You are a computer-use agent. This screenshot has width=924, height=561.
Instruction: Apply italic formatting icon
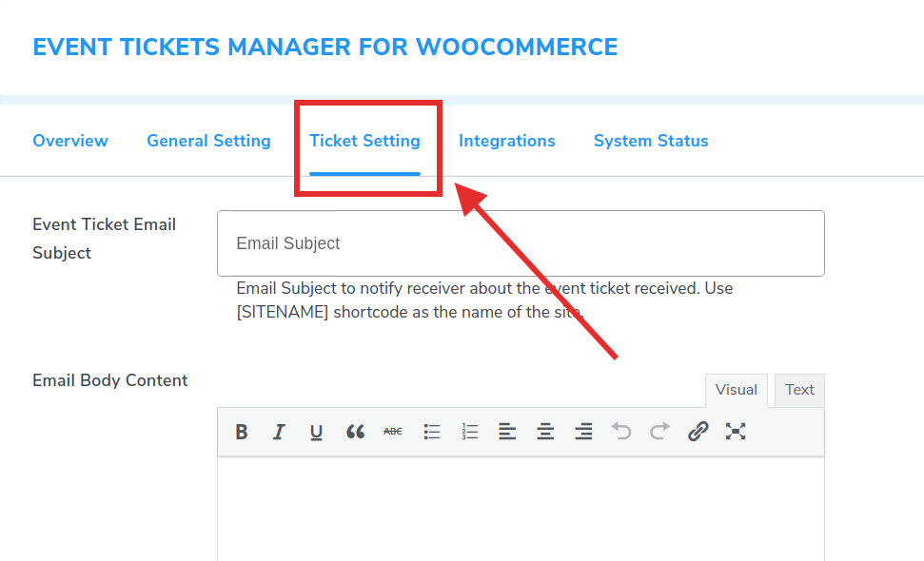tap(279, 432)
